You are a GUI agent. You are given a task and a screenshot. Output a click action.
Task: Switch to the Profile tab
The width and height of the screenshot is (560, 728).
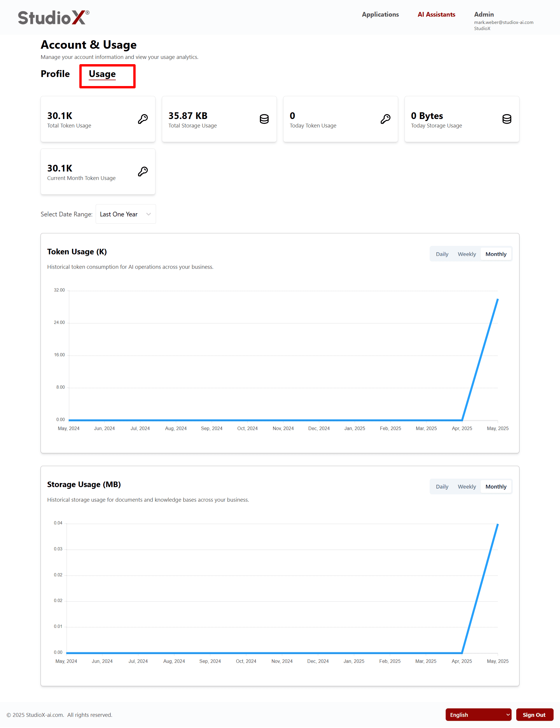55,74
